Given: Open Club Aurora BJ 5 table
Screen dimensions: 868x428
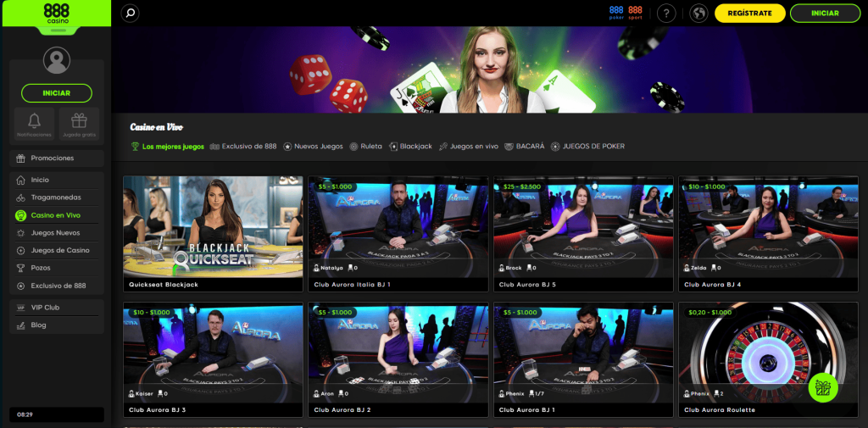Looking at the screenshot, I should 583,234.
